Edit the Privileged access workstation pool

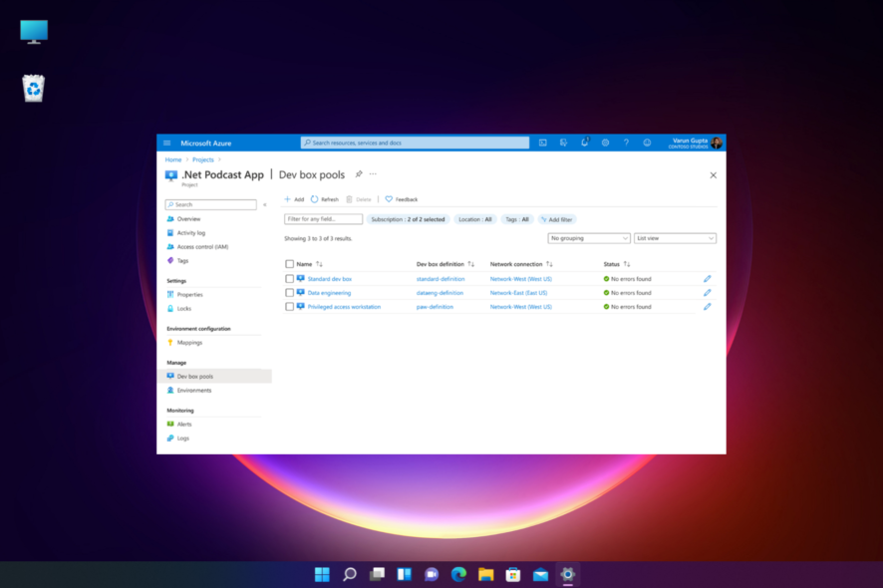point(708,307)
